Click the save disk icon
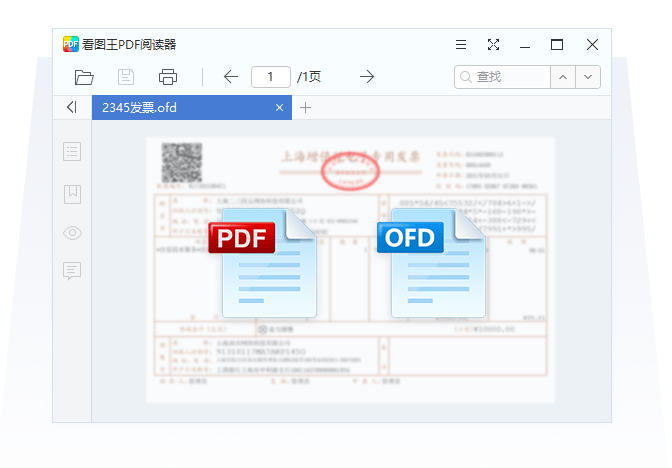The image size is (672, 468). point(126,77)
